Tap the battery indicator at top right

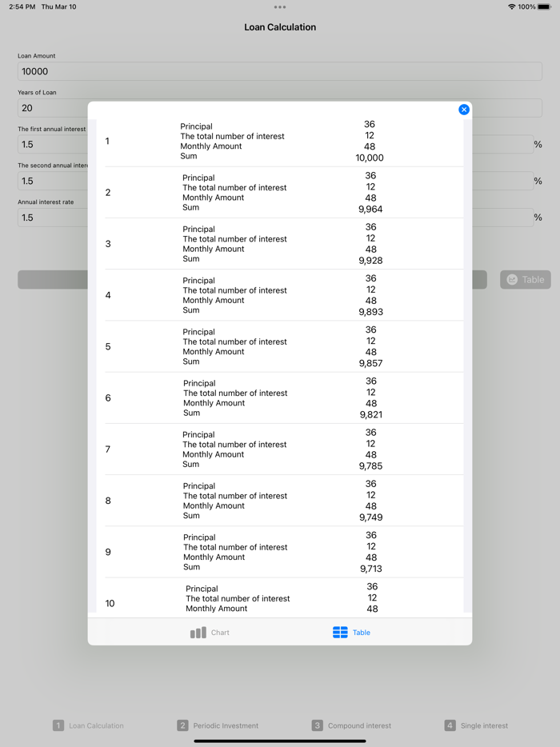[546, 6]
